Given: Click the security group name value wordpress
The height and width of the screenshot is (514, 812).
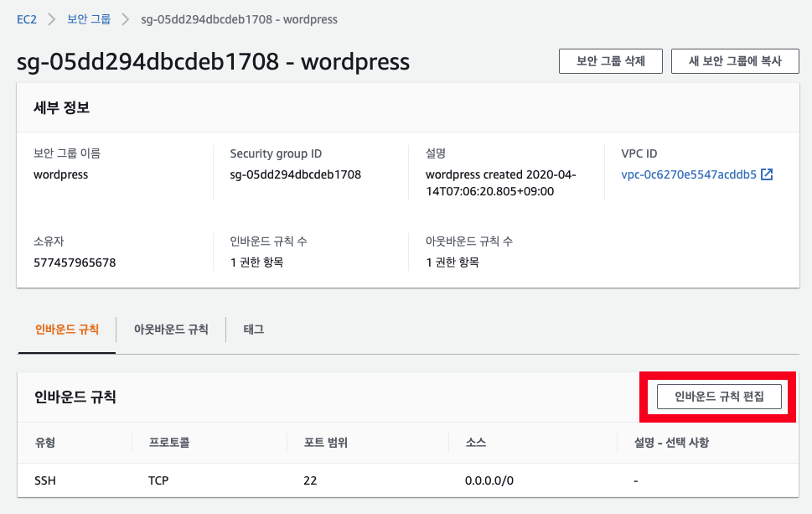Looking at the screenshot, I should coord(60,174).
